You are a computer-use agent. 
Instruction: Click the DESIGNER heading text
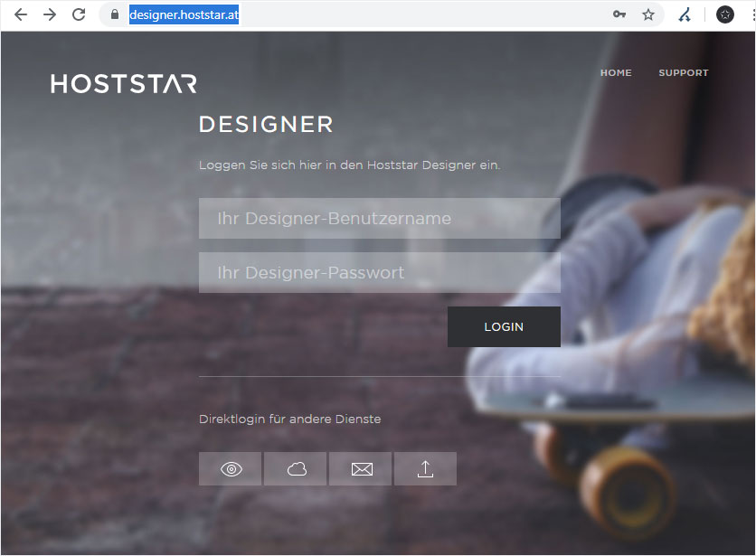[266, 125]
